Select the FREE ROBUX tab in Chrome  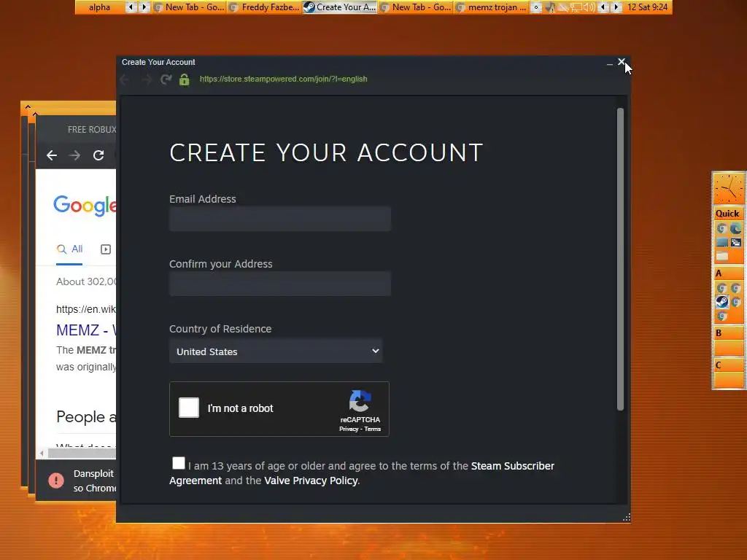pyautogui.click(x=91, y=130)
